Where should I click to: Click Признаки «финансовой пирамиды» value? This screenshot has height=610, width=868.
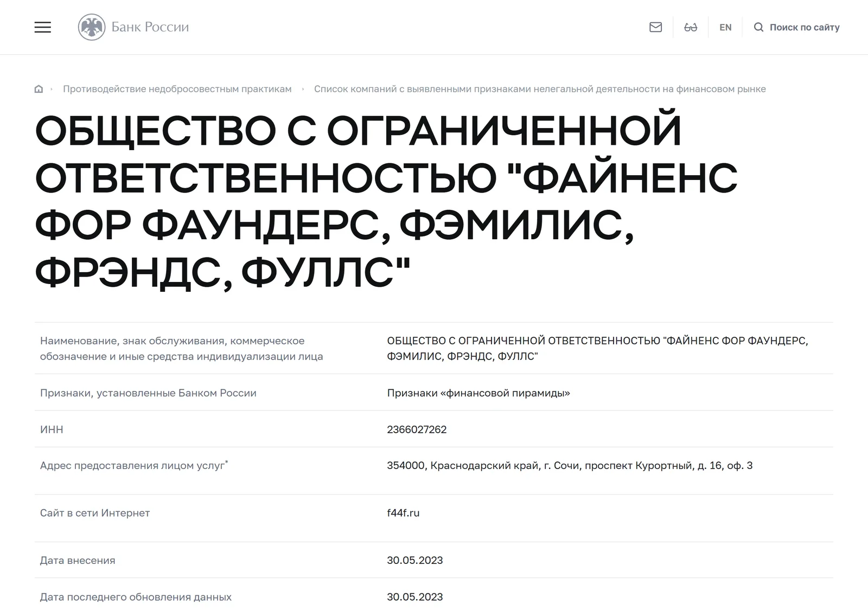(x=478, y=393)
